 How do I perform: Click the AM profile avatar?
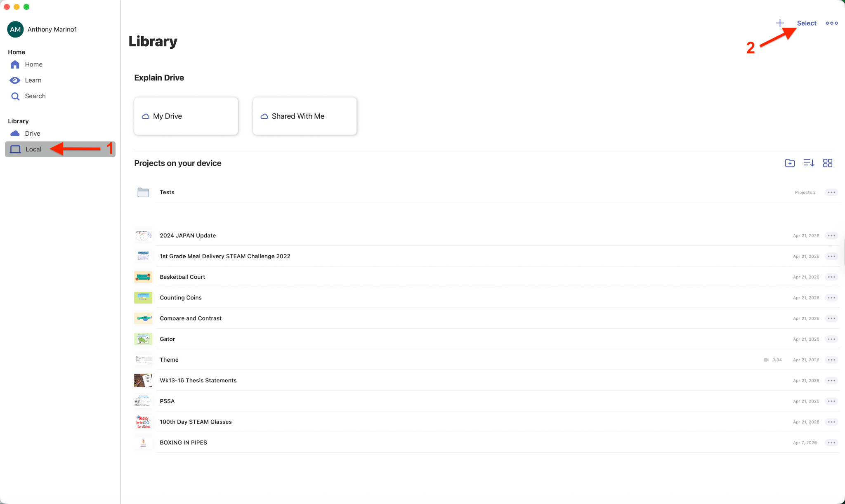tap(15, 29)
